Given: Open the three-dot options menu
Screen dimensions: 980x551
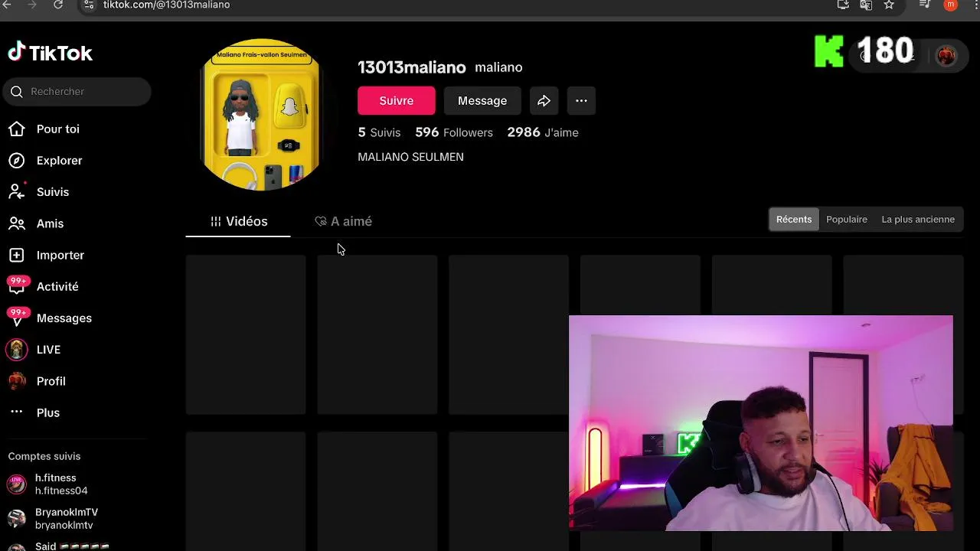Looking at the screenshot, I should pyautogui.click(x=581, y=101).
